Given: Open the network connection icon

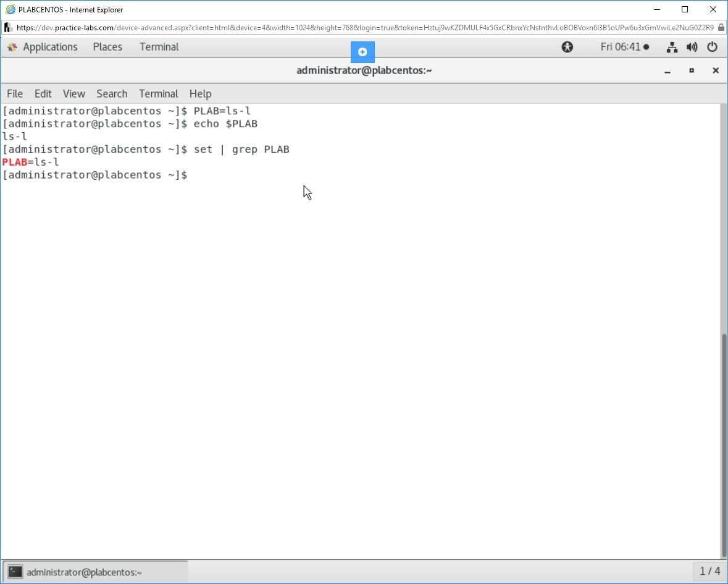Looking at the screenshot, I should 672,47.
